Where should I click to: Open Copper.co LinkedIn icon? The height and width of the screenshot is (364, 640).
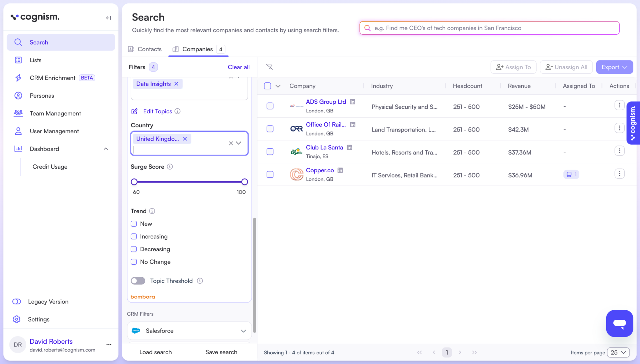point(340,170)
